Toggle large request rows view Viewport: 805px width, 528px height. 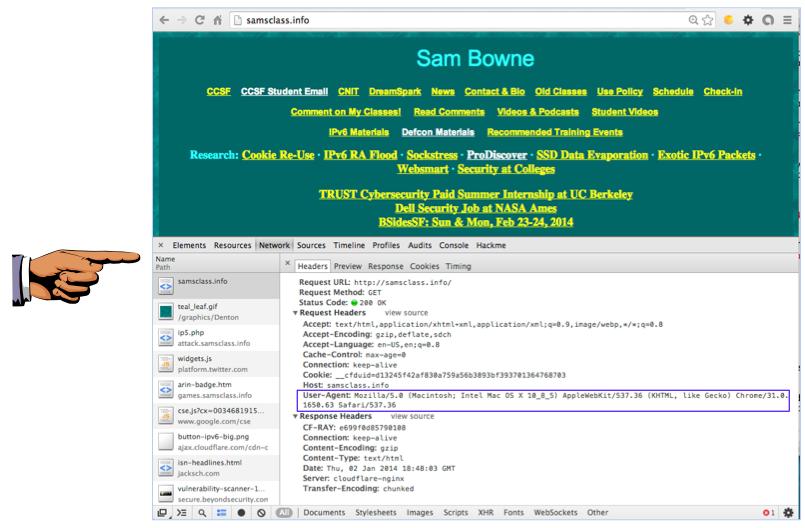coord(222,513)
